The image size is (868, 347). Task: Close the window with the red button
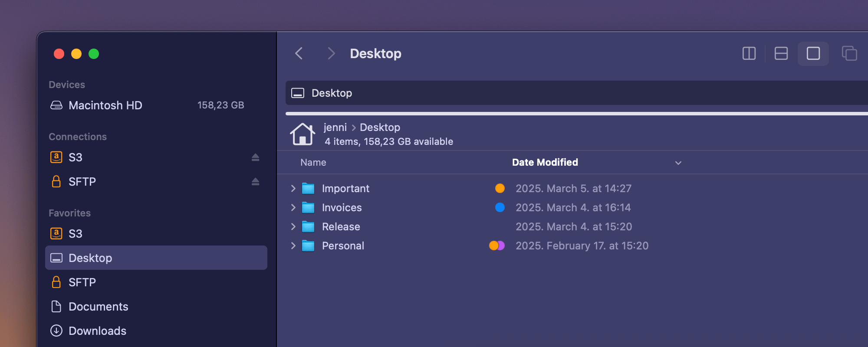(x=59, y=54)
